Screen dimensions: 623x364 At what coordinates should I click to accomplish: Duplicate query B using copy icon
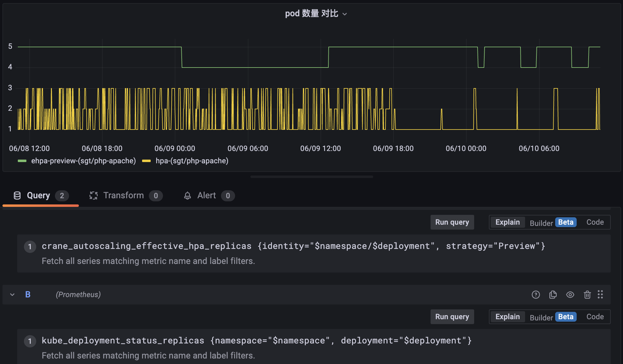click(x=553, y=295)
